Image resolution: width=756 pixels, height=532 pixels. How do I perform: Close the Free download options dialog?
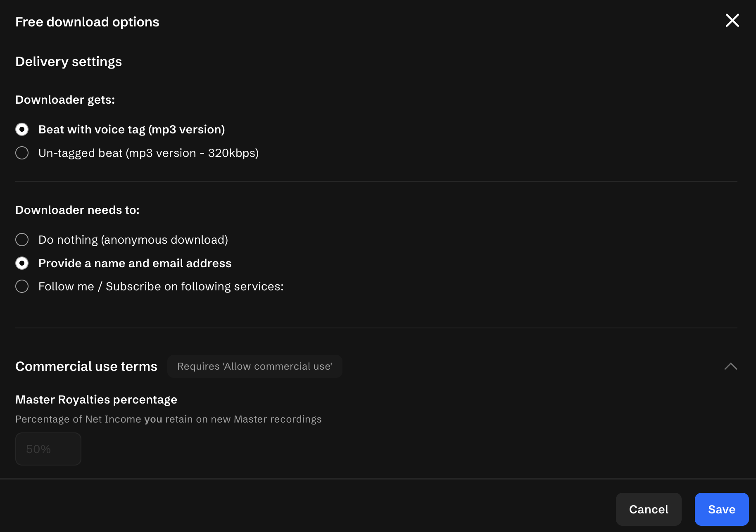[x=732, y=20]
